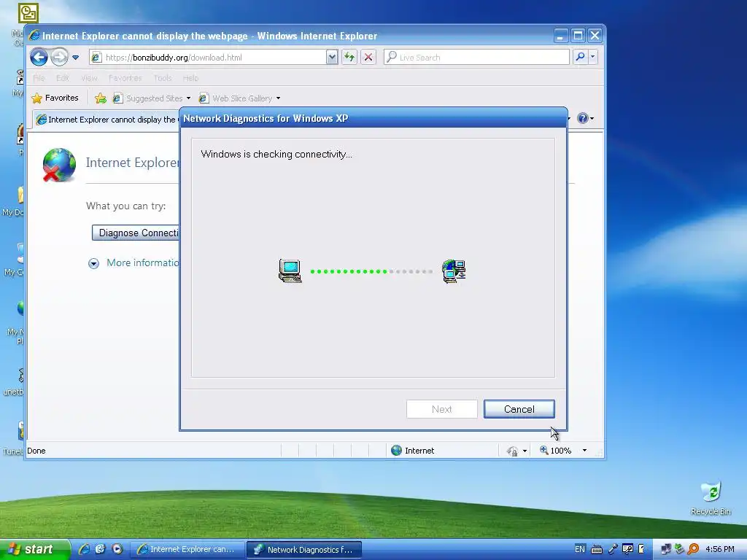Viewport: 747px width, 560px height.
Task: Click the Done status bar text
Action: pos(36,451)
